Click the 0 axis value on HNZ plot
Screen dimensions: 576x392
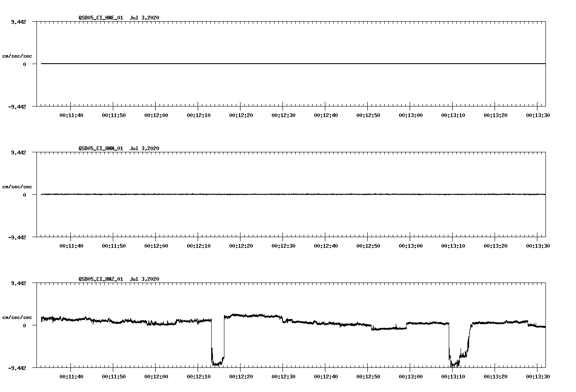(25, 325)
